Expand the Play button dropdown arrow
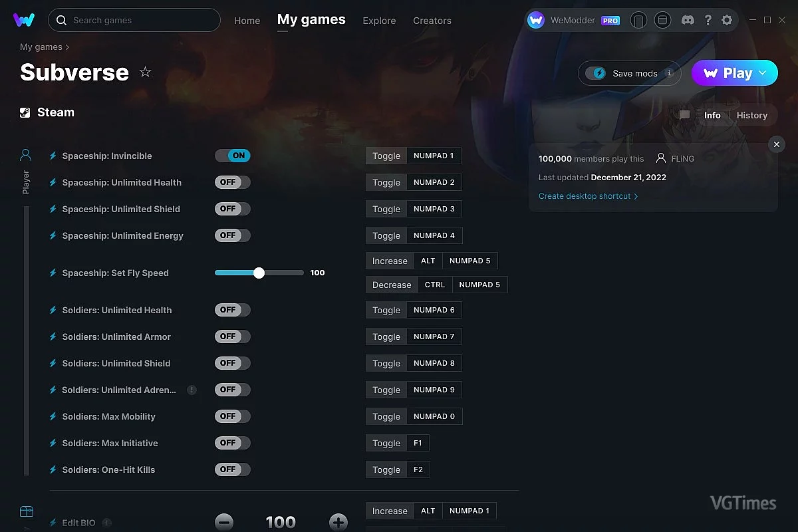The width and height of the screenshot is (798, 532). tap(763, 73)
